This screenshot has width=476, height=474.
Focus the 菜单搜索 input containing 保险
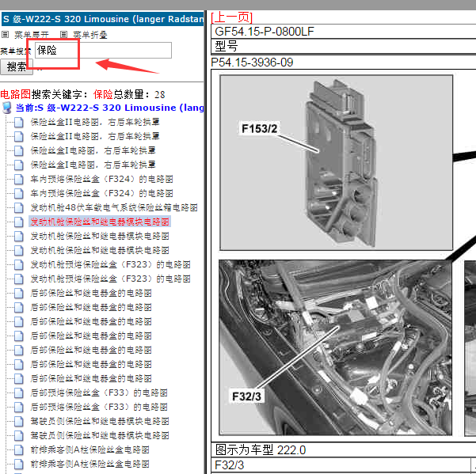tap(103, 50)
